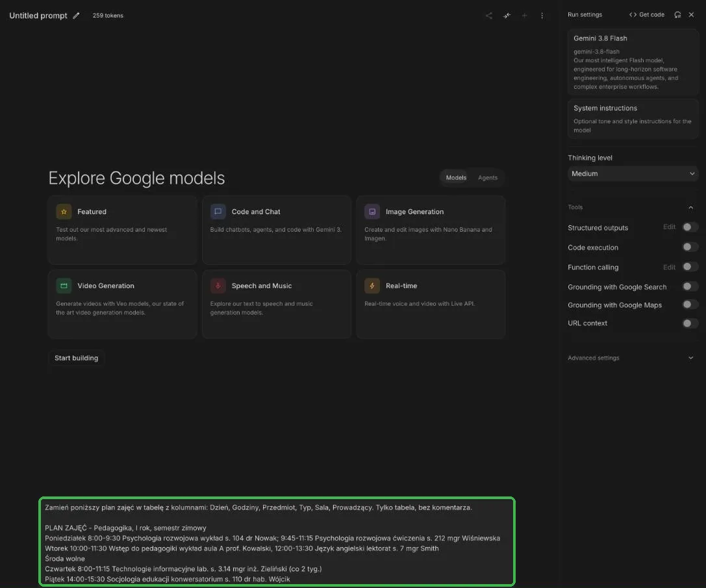Click the star icon on the Featured card
This screenshot has height=588, width=706.
[64, 212]
